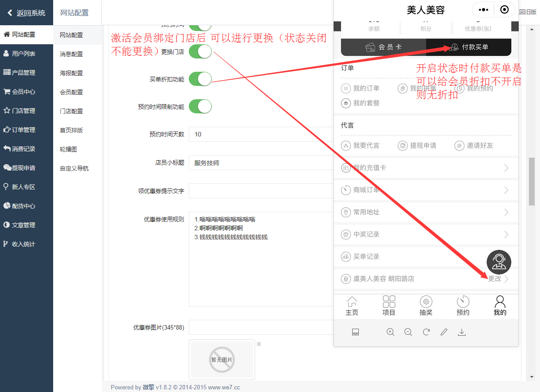Click the download icon in preview toolbar

tap(462, 332)
